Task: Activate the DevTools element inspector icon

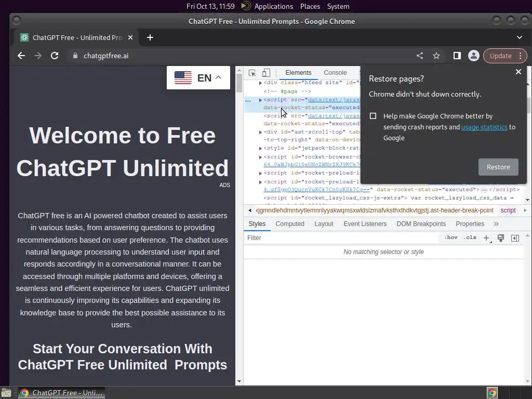Action: [x=252, y=73]
